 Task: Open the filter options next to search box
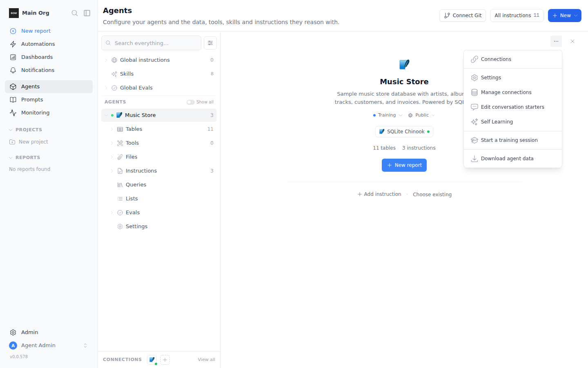click(210, 43)
